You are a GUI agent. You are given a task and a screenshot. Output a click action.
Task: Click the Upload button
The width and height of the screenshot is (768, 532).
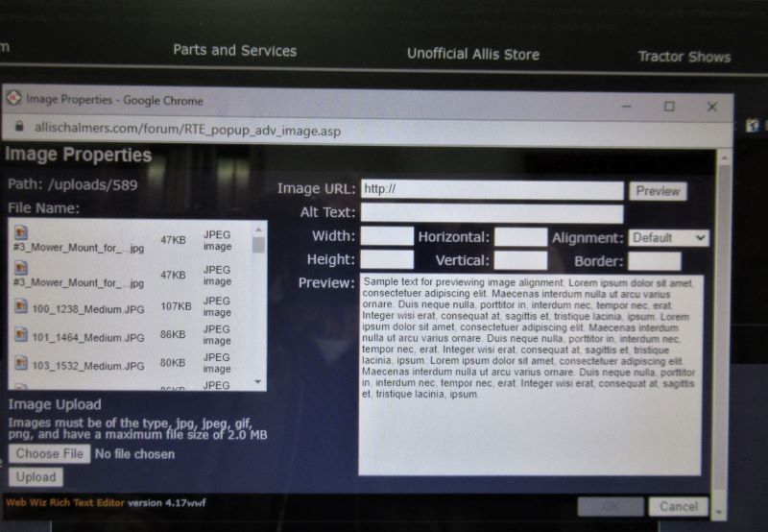coord(36,477)
